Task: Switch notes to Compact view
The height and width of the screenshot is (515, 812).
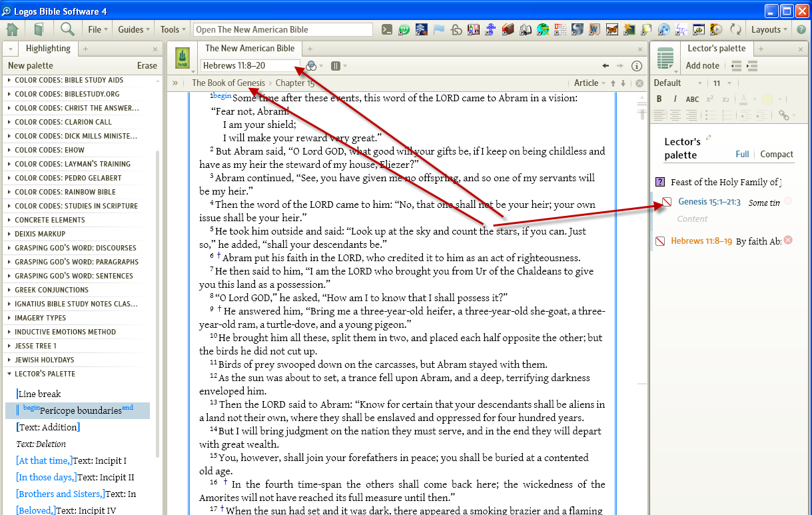Action: 777,154
